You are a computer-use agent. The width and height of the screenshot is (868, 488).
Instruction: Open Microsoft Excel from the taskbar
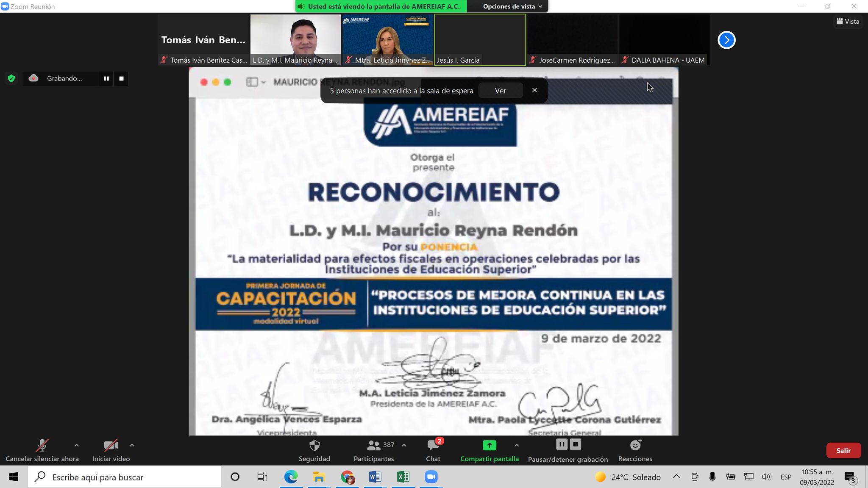coord(403,477)
